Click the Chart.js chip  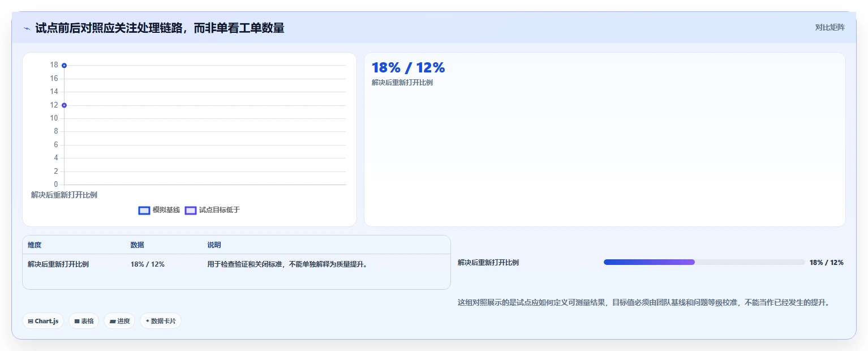[43, 321]
